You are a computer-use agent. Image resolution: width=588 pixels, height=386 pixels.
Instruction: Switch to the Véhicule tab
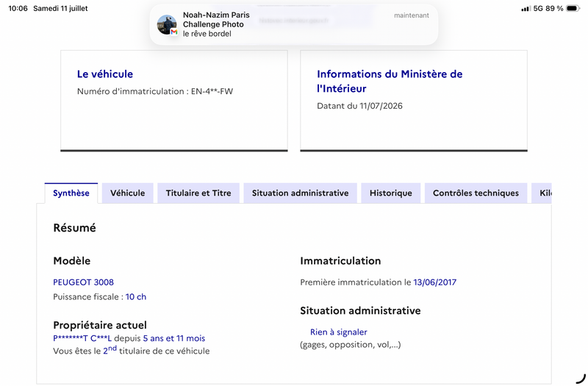pyautogui.click(x=127, y=193)
